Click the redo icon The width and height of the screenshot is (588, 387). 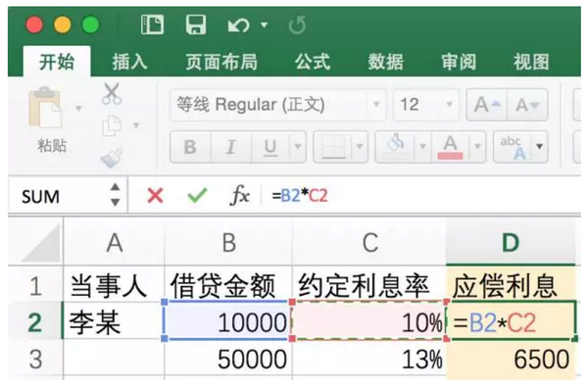coord(297,25)
